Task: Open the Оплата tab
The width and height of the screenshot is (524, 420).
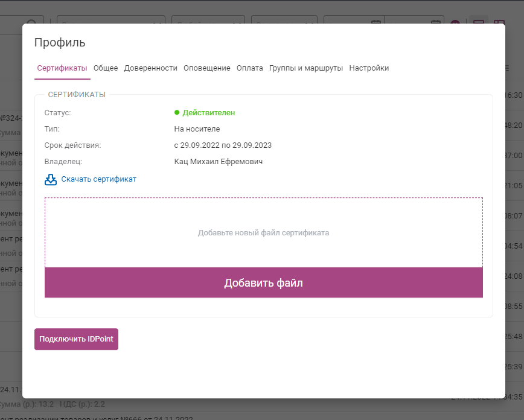Action: point(250,68)
